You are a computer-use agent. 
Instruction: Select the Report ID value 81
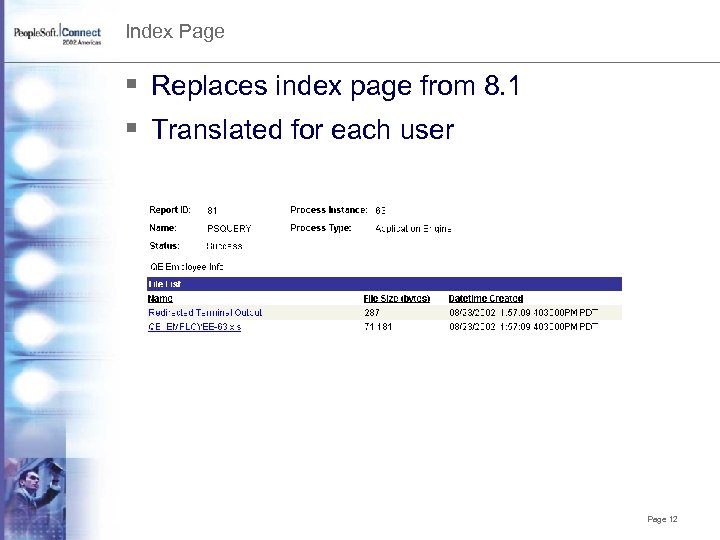click(212, 210)
